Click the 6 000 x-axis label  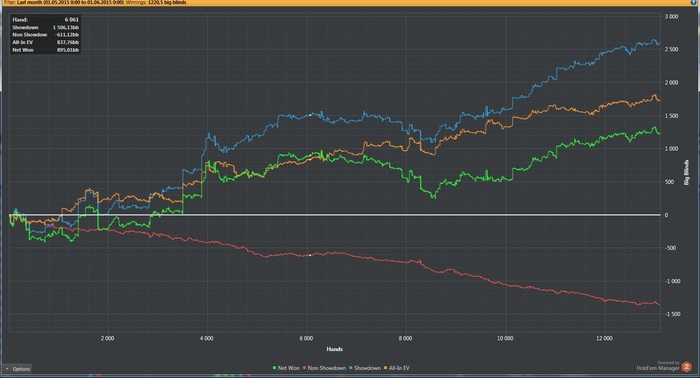pyautogui.click(x=306, y=338)
